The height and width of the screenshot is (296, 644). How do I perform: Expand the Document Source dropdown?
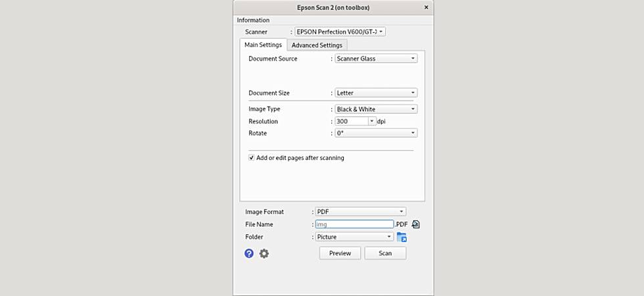(x=376, y=59)
